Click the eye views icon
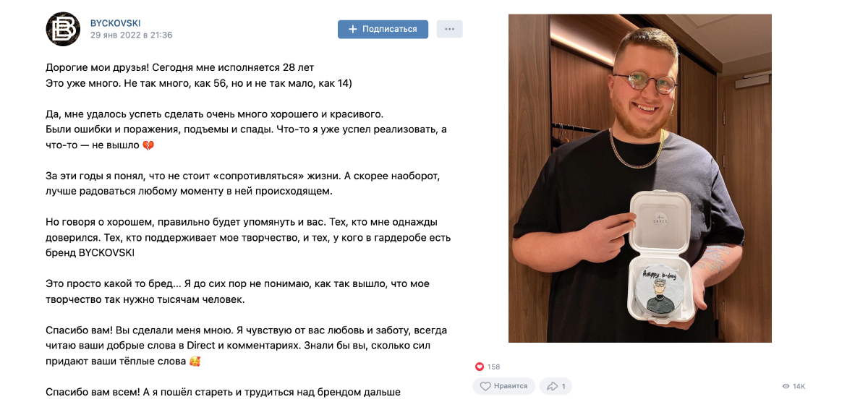 [786, 386]
